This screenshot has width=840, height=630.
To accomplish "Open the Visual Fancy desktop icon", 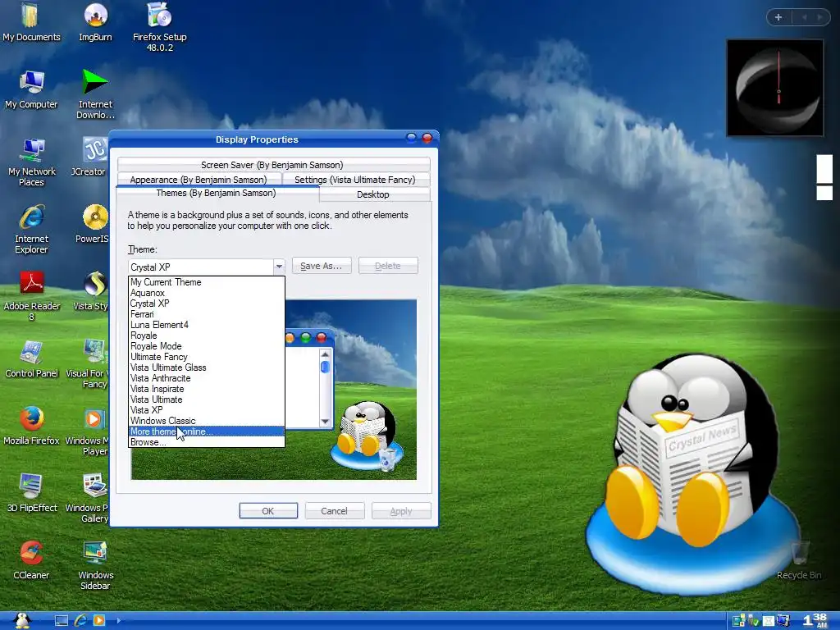I will click(x=88, y=363).
